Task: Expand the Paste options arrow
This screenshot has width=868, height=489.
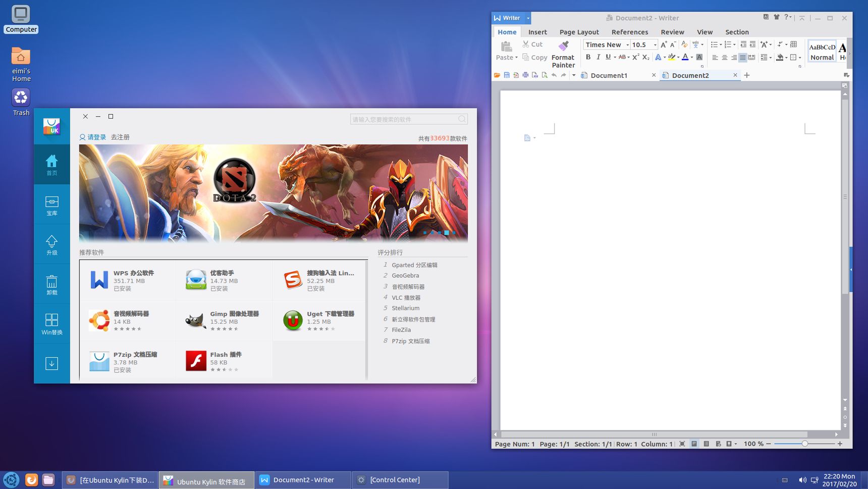Action: tap(516, 58)
